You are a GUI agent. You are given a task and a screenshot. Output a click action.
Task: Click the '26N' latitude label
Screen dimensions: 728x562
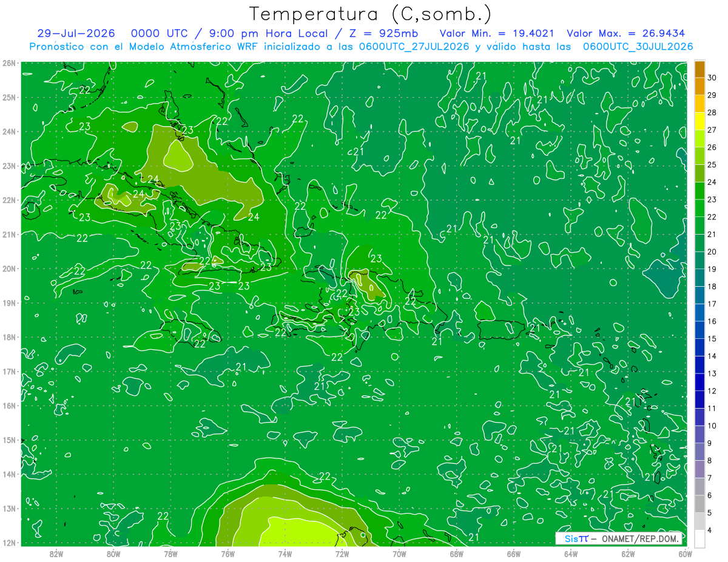9,62
